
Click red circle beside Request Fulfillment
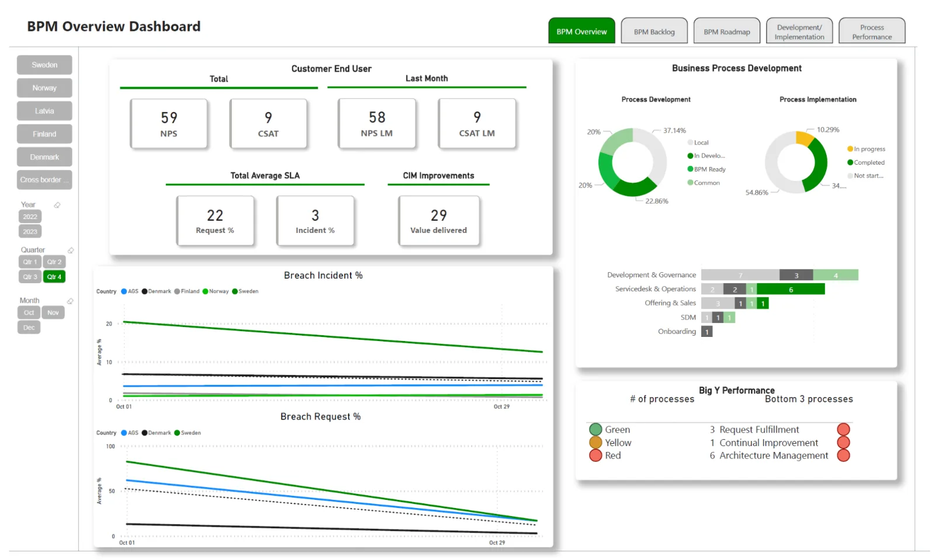click(x=843, y=430)
